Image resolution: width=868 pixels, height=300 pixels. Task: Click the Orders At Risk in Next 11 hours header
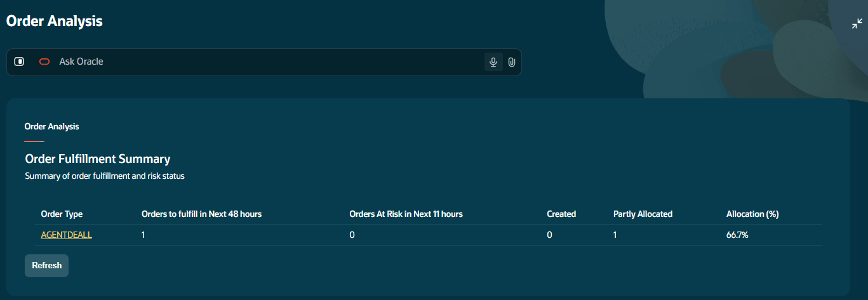(406, 214)
